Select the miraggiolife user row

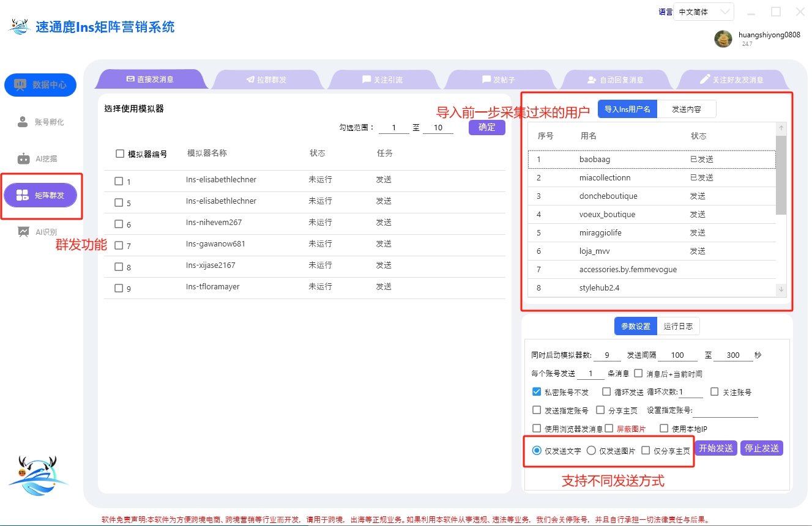652,232
